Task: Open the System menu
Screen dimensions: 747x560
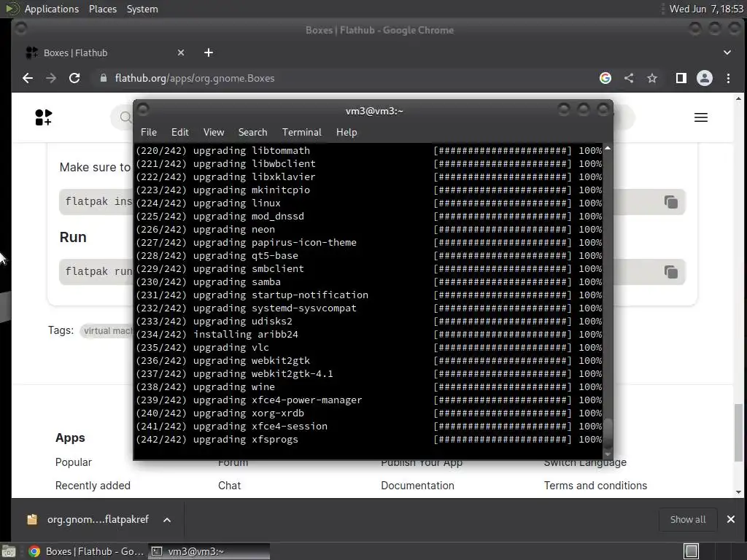Action: pos(142,9)
